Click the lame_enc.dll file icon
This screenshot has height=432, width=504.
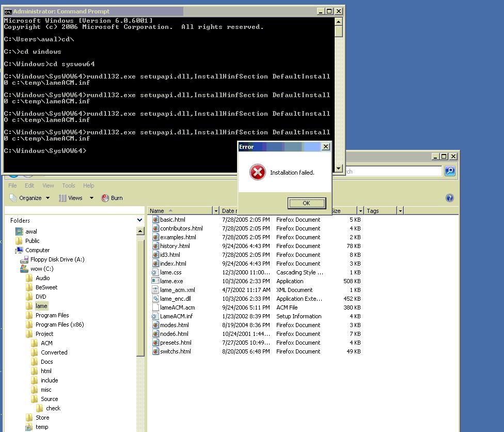(x=155, y=299)
